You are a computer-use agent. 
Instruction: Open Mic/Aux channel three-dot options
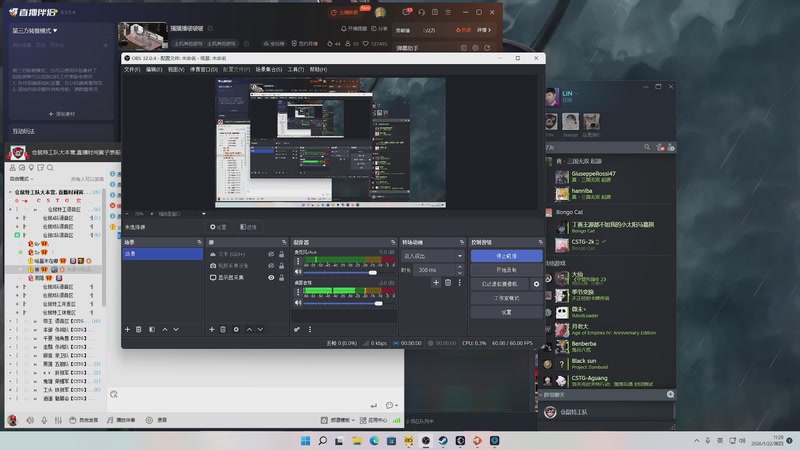coord(298,261)
